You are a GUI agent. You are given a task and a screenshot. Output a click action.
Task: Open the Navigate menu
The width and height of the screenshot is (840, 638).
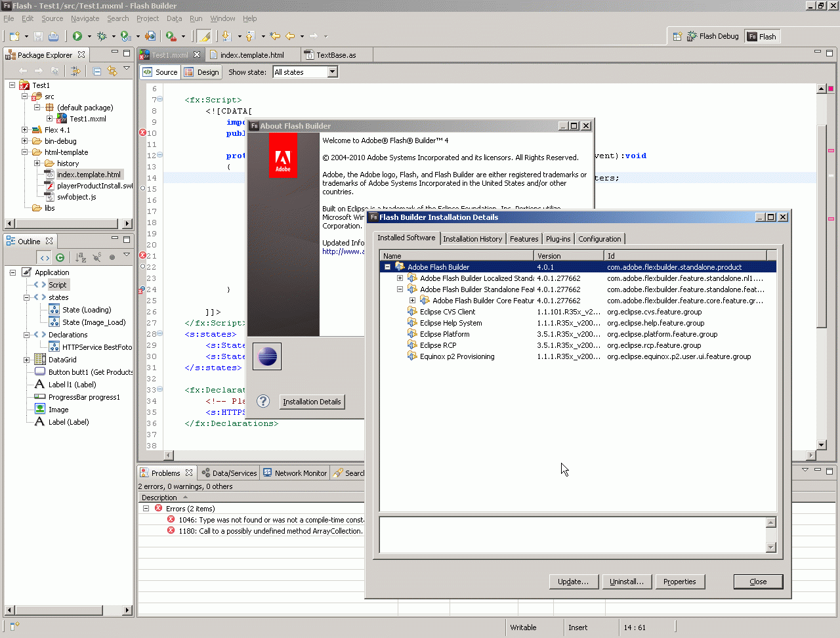tap(85, 18)
